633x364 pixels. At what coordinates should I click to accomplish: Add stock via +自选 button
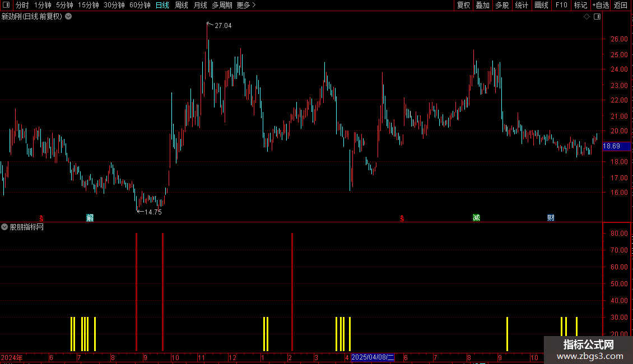click(601, 5)
